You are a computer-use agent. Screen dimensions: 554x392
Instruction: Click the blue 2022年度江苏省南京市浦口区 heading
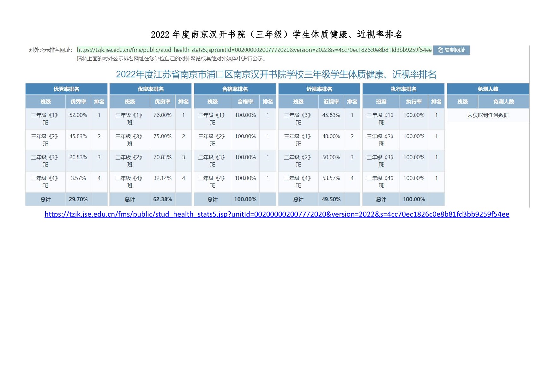[x=276, y=75]
